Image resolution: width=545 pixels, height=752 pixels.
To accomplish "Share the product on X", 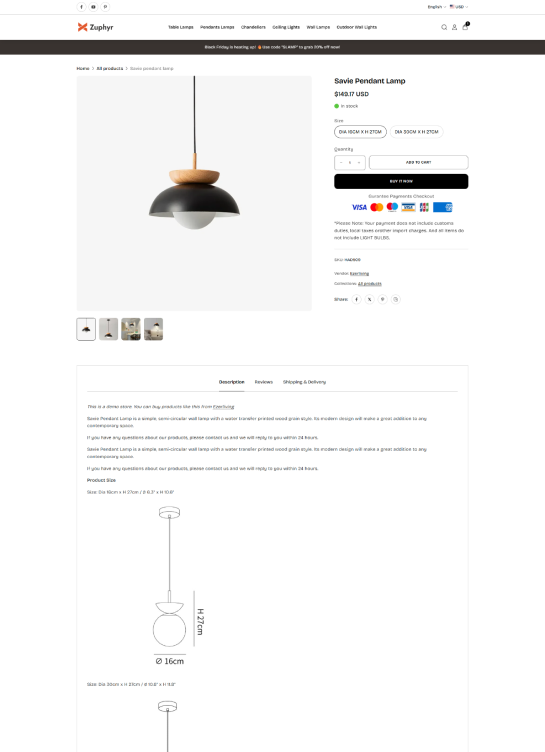I will [x=369, y=299].
